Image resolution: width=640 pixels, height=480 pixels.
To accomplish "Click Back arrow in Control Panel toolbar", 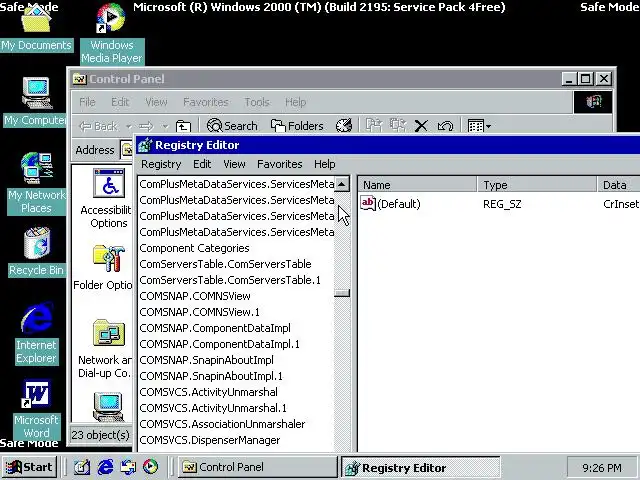I will 98,126.
